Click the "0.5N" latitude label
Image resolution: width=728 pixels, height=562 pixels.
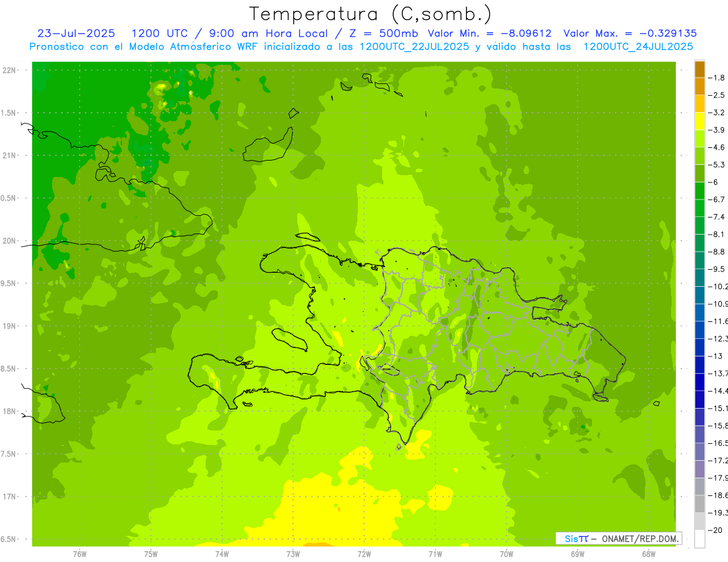(9, 198)
